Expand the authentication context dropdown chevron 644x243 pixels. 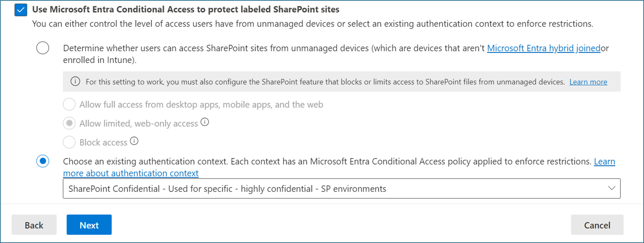tap(611, 188)
